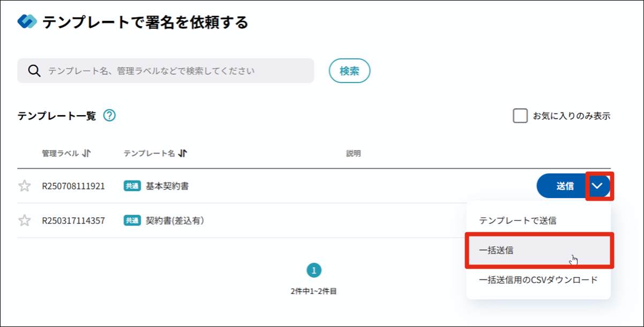The width and height of the screenshot is (644, 327).
Task: Click the 共通 badge on 契約書(差込有)
Action: [132, 220]
